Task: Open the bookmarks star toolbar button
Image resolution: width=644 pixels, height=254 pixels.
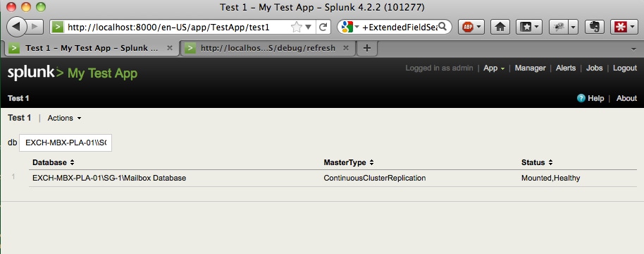Action: pyautogui.click(x=529, y=28)
